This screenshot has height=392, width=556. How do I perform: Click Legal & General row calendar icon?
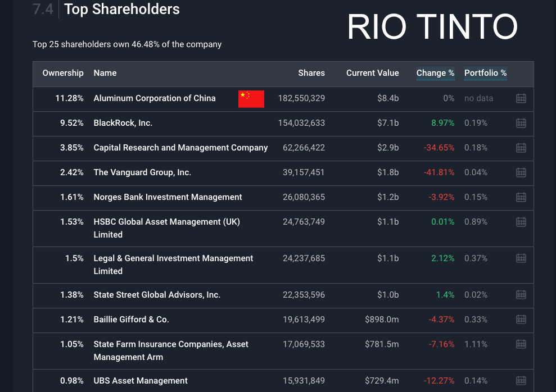pyautogui.click(x=521, y=258)
